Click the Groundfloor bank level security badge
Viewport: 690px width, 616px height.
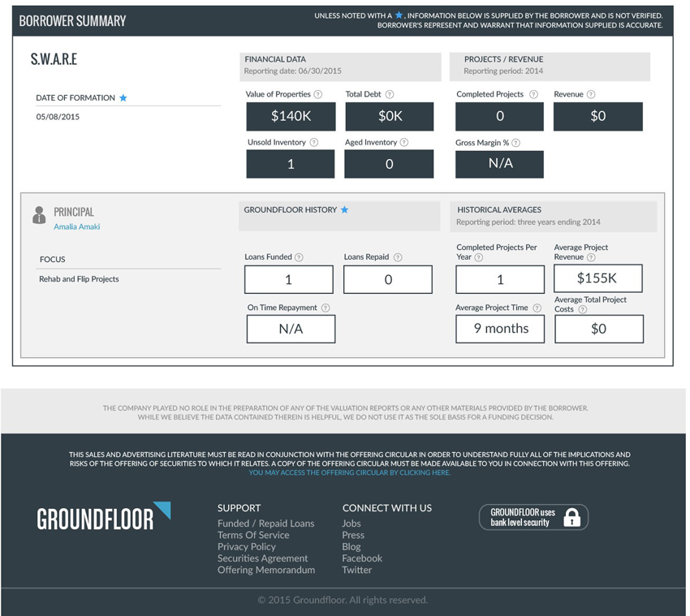533,517
